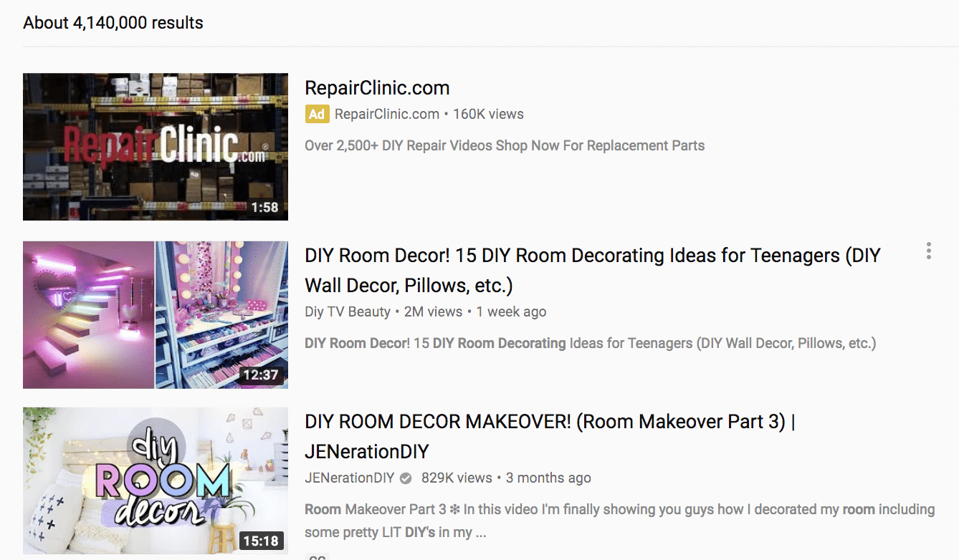Viewport: 959px width, 560px height.
Task: Open '15 DIY Room Decorating Ideas' title
Action: coord(593,271)
